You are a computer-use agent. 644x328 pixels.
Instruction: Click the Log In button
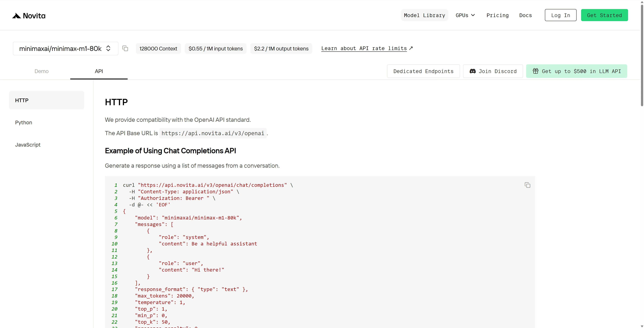tap(560, 15)
